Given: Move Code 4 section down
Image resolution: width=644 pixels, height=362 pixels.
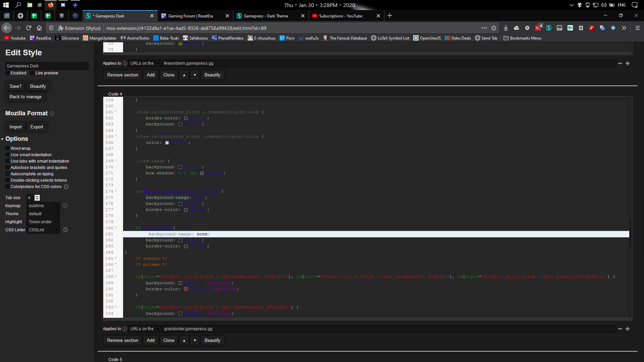Looking at the screenshot, I should click(195, 341).
